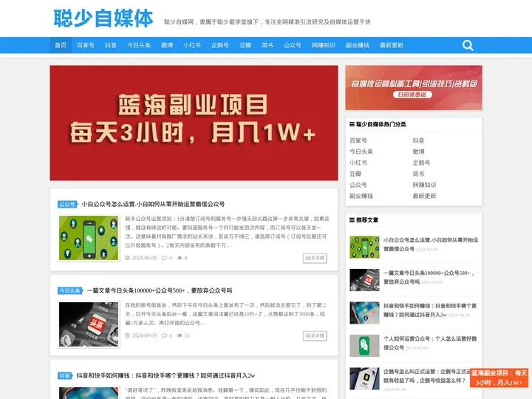Open the search magnifier icon
The height and width of the screenshot is (399, 532).
(x=468, y=45)
